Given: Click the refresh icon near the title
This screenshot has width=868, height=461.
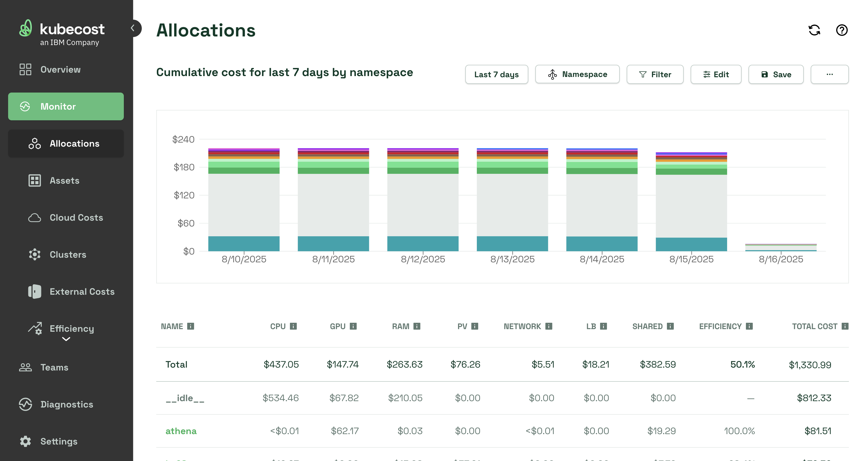Looking at the screenshot, I should [x=814, y=30].
